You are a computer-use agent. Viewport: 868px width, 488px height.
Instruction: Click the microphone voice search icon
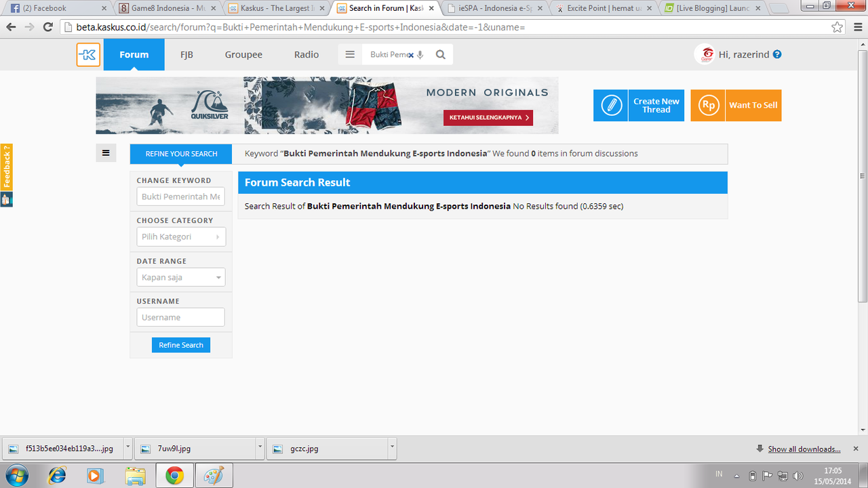coord(420,55)
